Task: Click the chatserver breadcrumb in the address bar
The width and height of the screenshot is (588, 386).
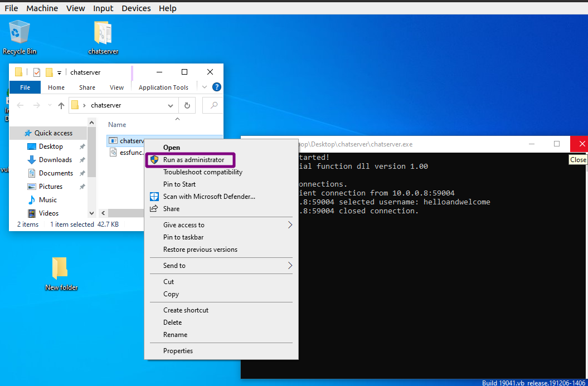Action: click(106, 105)
